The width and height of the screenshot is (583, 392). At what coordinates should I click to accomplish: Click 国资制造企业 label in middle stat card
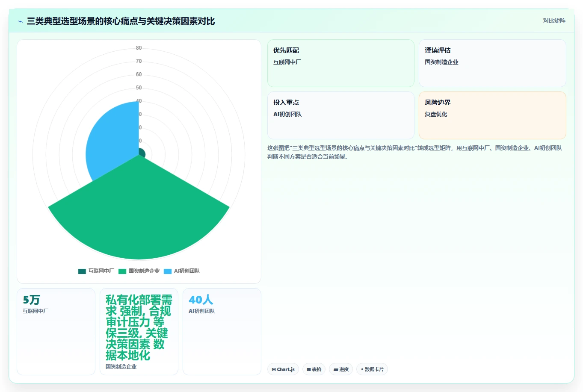tap(121, 367)
